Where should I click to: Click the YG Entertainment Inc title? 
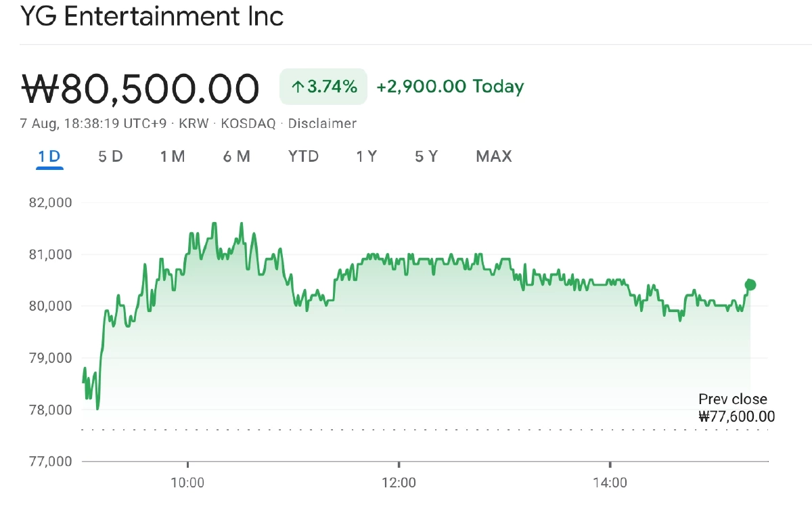tap(152, 16)
